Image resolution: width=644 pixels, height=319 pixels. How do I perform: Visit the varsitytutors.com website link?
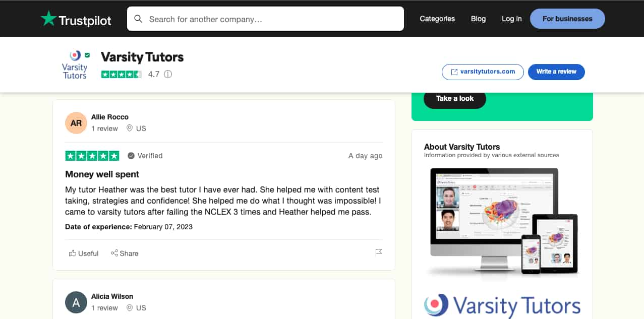[483, 72]
